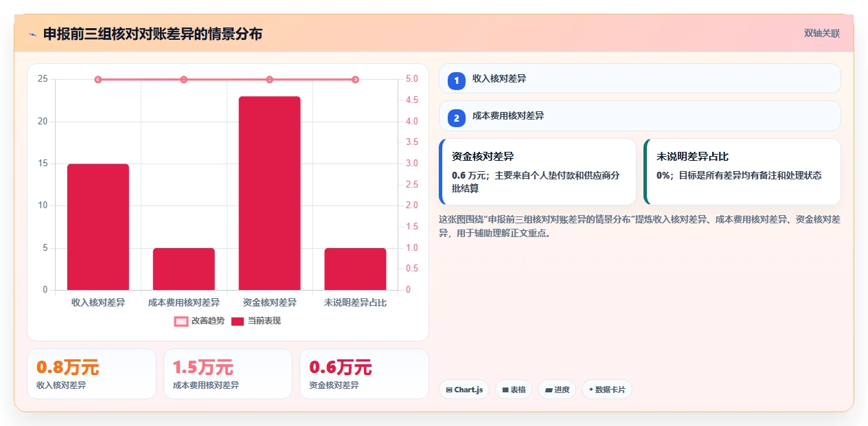Open the 资金核对差异 detail card
Screen dimensions: 868x426
pos(538,172)
